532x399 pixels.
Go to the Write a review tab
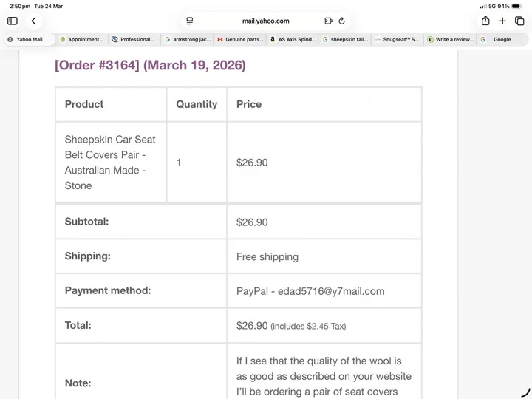click(450, 39)
